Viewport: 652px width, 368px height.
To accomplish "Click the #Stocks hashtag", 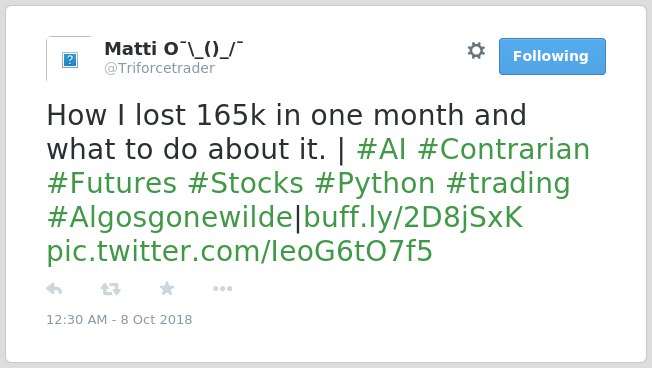I will [x=245, y=183].
